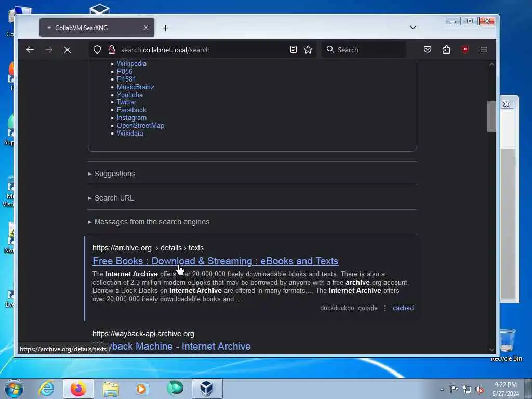Open the uBlock Origin extension

465,49
